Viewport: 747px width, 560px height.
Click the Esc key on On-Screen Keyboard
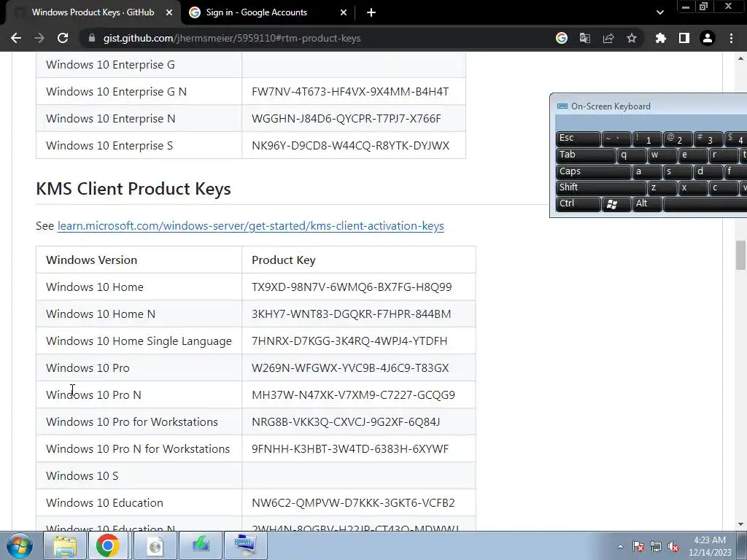point(578,139)
